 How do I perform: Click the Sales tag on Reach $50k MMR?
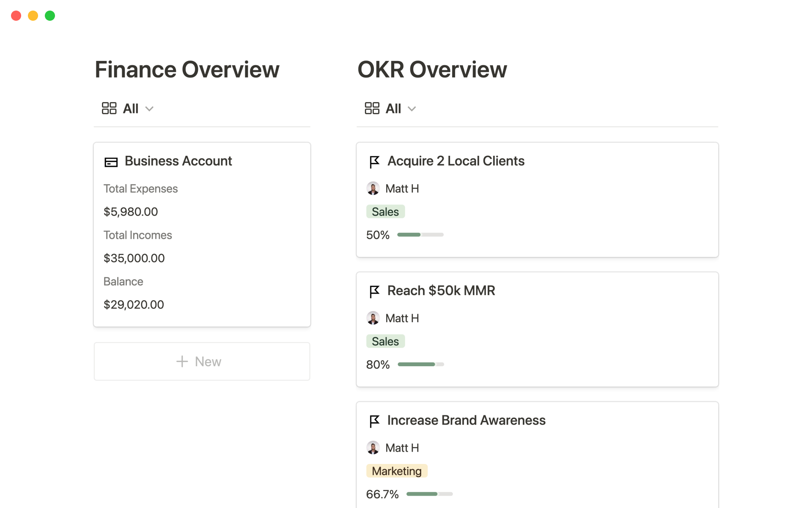(385, 341)
